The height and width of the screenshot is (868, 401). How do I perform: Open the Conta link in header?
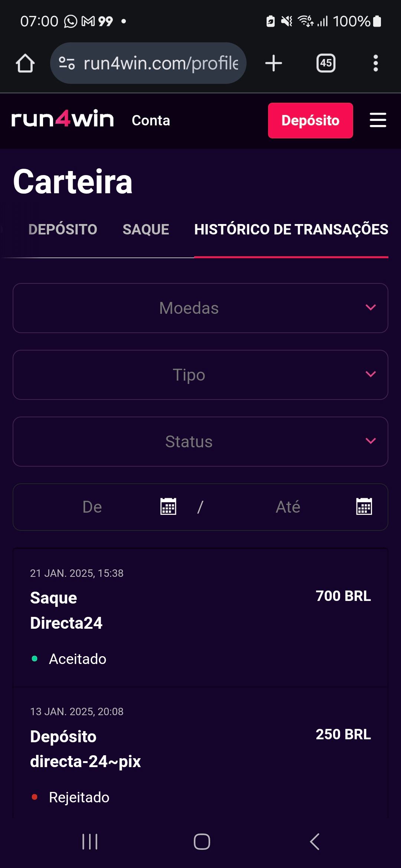pyautogui.click(x=151, y=121)
